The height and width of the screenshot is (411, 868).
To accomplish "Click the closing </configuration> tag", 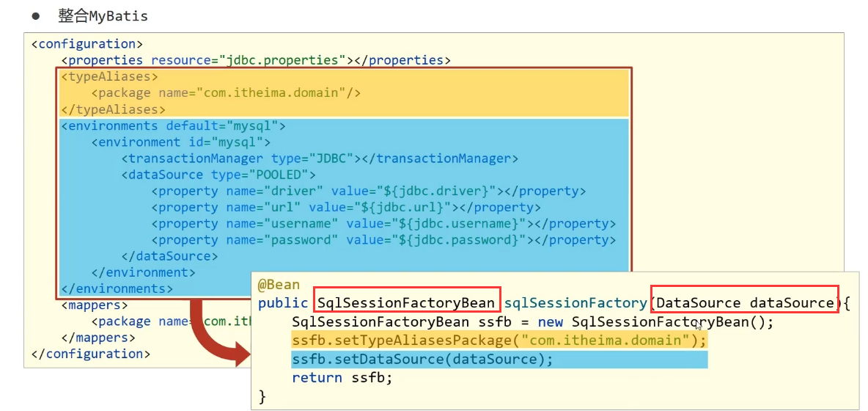I will [91, 354].
